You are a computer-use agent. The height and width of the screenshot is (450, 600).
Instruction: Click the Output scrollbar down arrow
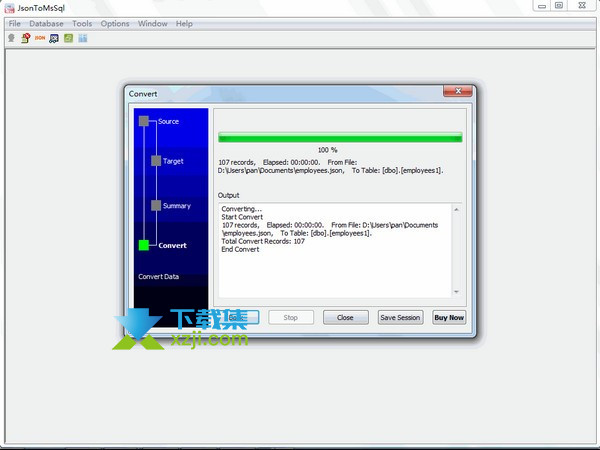(456, 292)
